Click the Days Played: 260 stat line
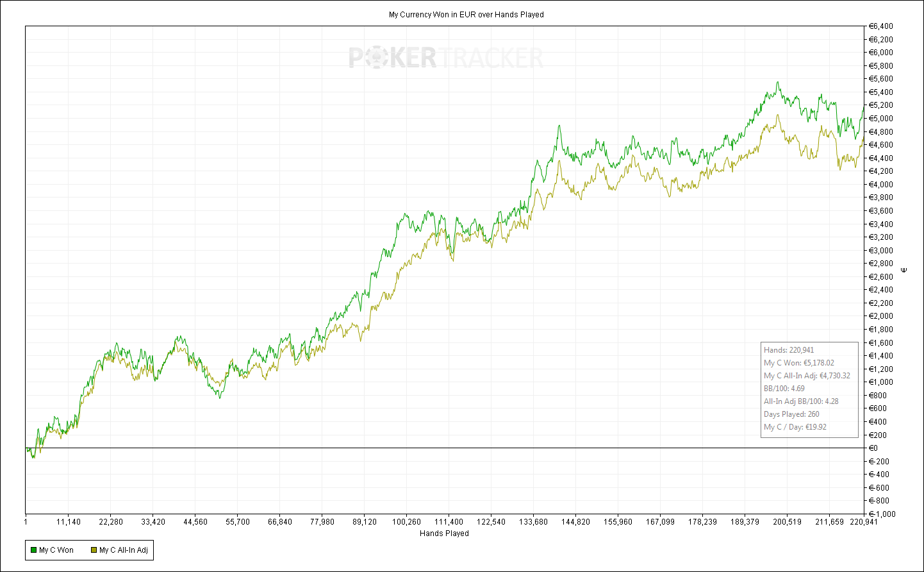 point(791,414)
